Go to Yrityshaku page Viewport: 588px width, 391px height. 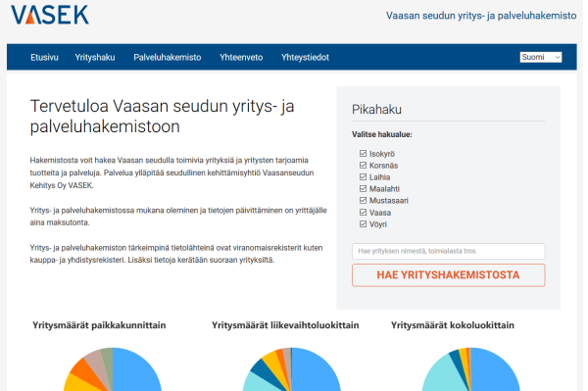95,58
